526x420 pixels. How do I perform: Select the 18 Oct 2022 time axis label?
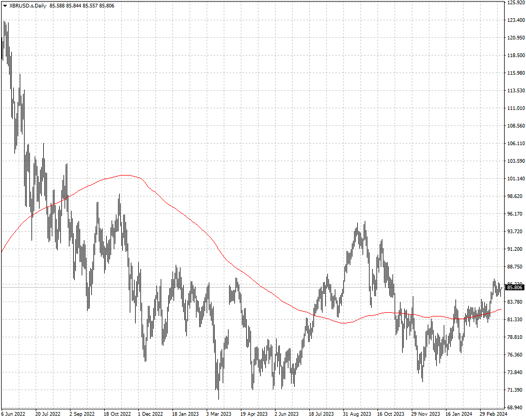click(117, 414)
